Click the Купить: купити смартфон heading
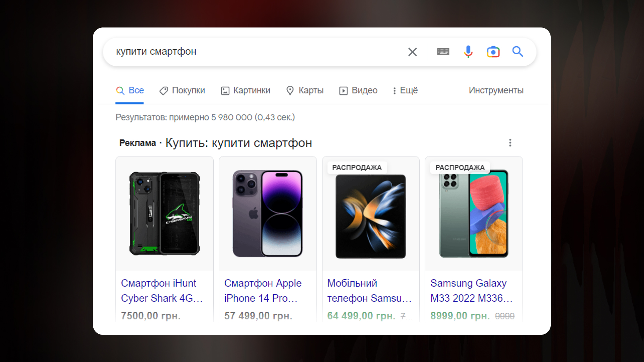The width and height of the screenshot is (644, 362). [238, 143]
